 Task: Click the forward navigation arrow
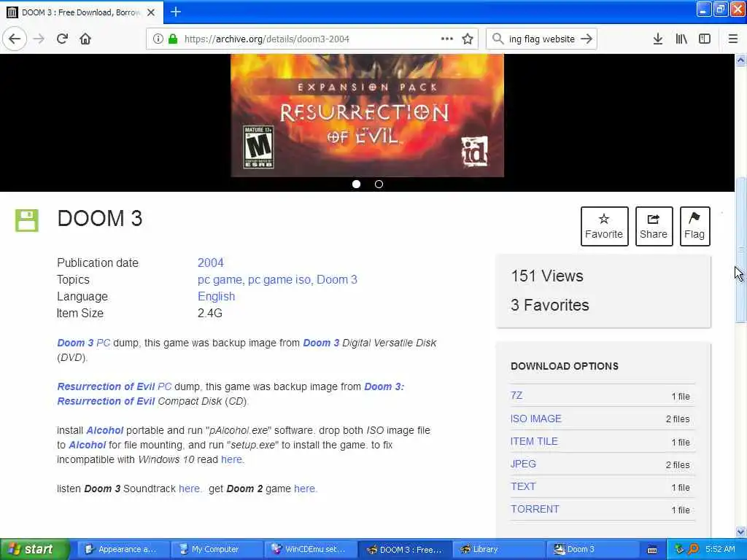point(39,39)
